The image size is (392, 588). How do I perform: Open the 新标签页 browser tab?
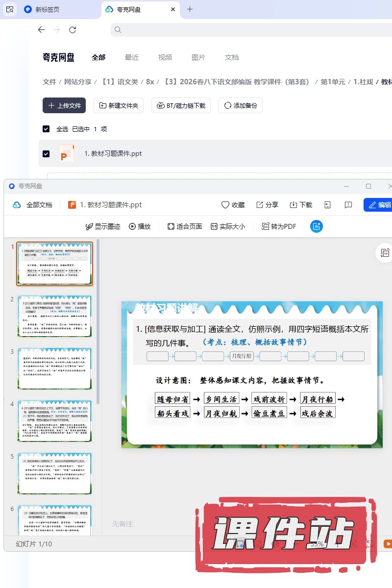(x=49, y=9)
